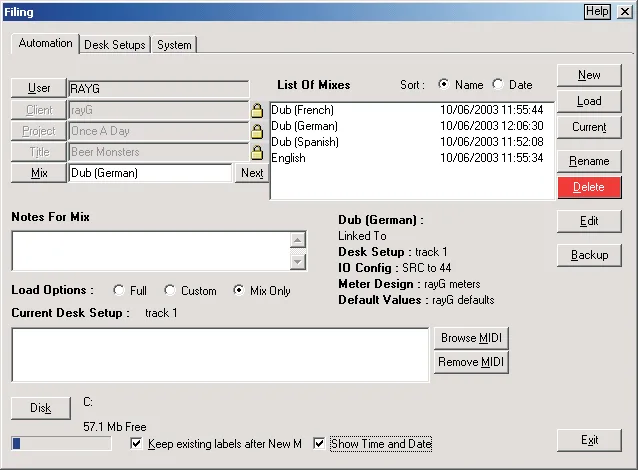638x470 pixels.
Task: Click timestamp 10/06/2003 11:52:08 in list
Action: pyautogui.click(x=492, y=142)
